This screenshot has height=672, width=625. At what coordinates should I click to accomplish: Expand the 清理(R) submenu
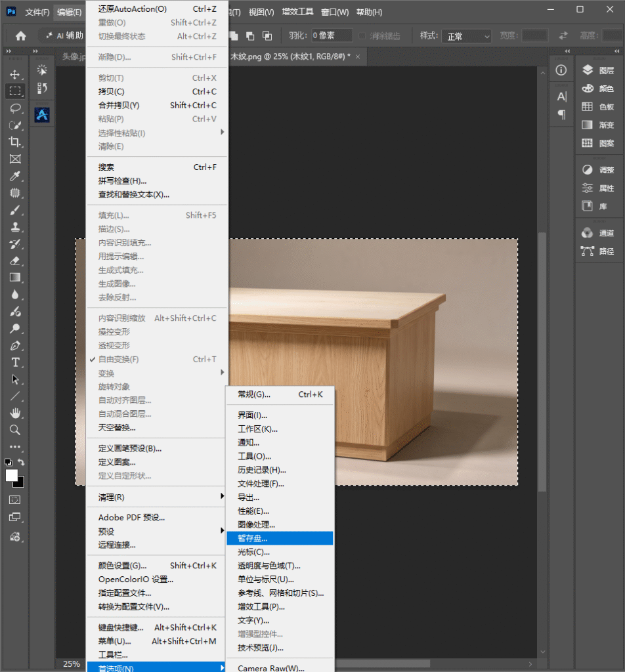(x=156, y=497)
